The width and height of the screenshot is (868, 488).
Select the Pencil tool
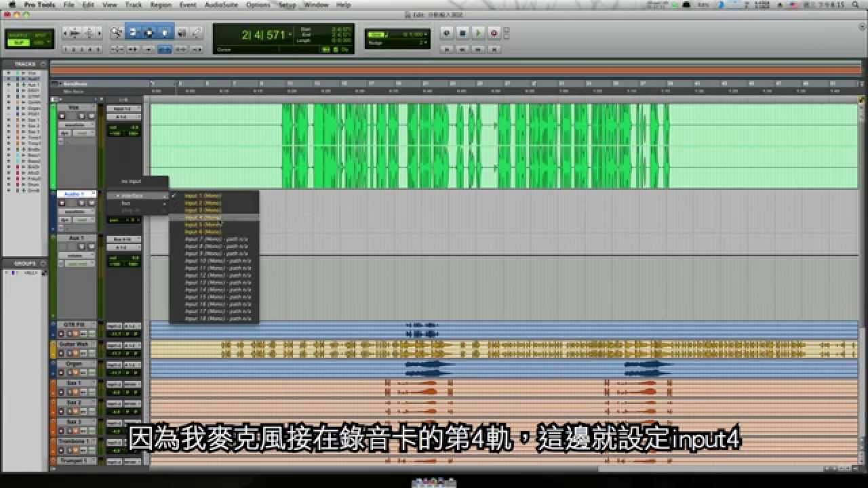click(x=196, y=32)
